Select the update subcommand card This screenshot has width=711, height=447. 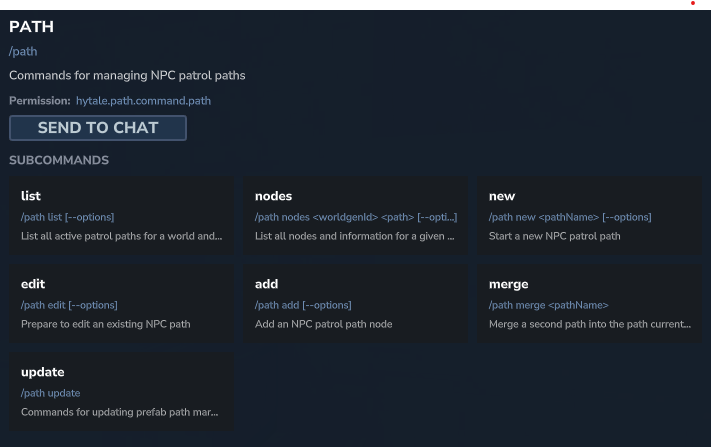pyautogui.click(x=121, y=391)
